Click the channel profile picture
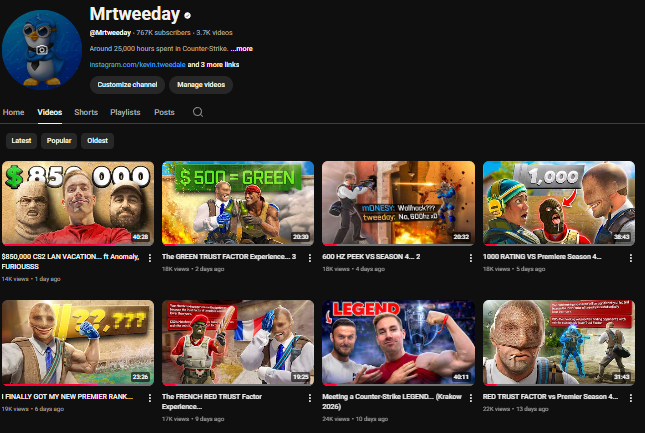Viewport: 645px width, 433px height. (42, 49)
